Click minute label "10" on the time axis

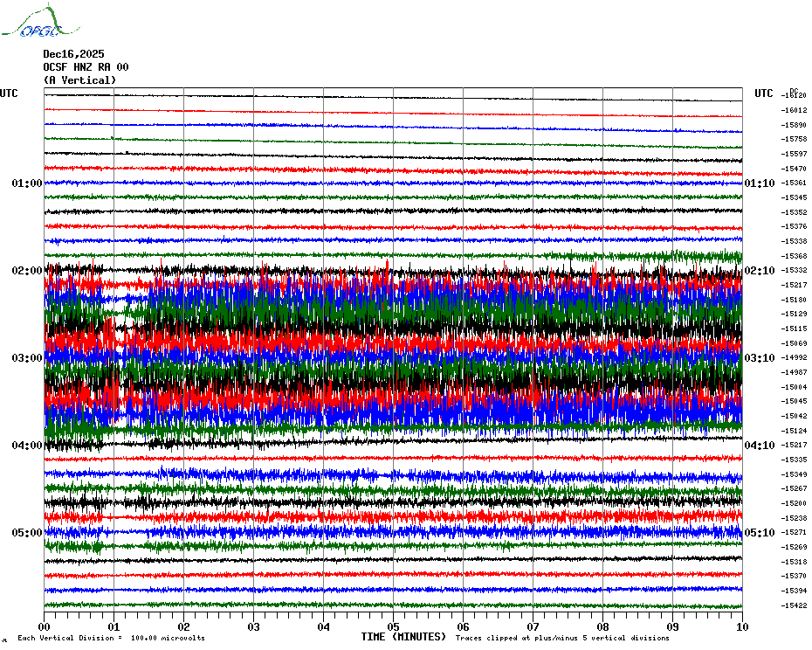pyautogui.click(x=743, y=626)
